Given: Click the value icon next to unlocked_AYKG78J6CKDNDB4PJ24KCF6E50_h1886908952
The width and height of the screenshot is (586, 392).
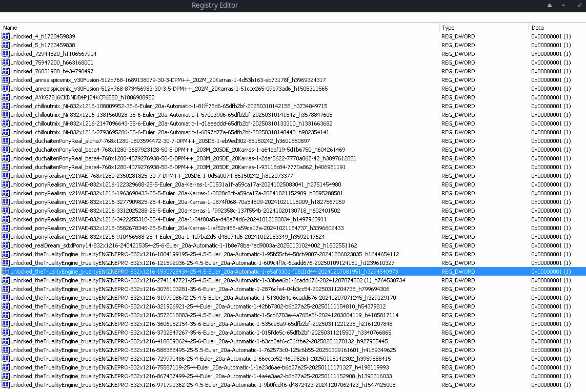Looking at the screenshot, I should coord(6,97).
